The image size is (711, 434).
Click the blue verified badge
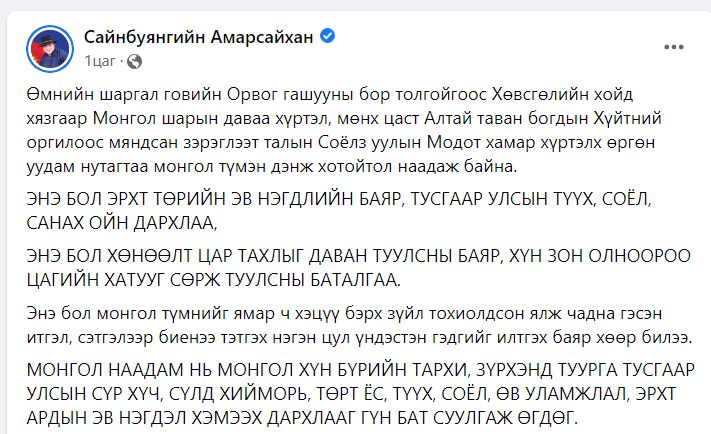tap(328, 37)
